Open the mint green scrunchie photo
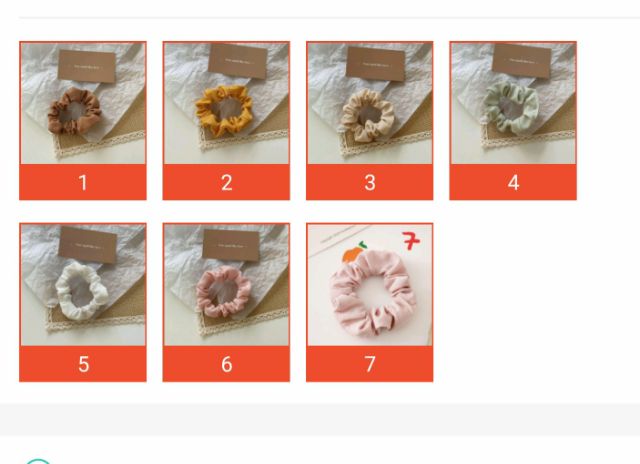The image size is (640, 464). [x=513, y=103]
